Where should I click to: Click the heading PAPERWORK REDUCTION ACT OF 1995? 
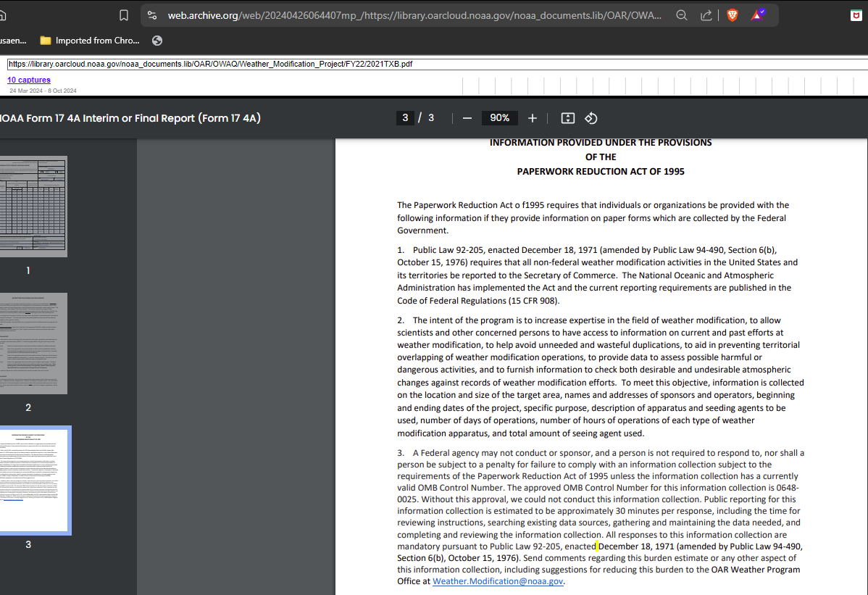601,172
